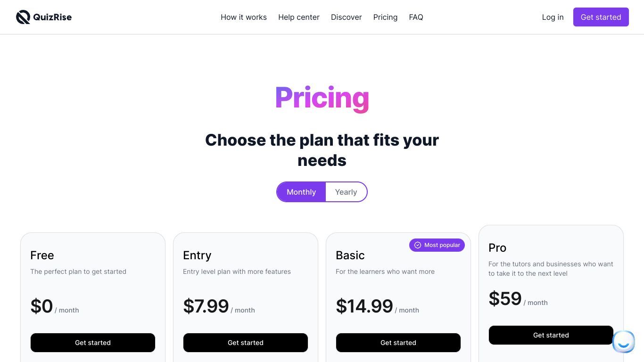Select Pricing in the top navigation

385,17
